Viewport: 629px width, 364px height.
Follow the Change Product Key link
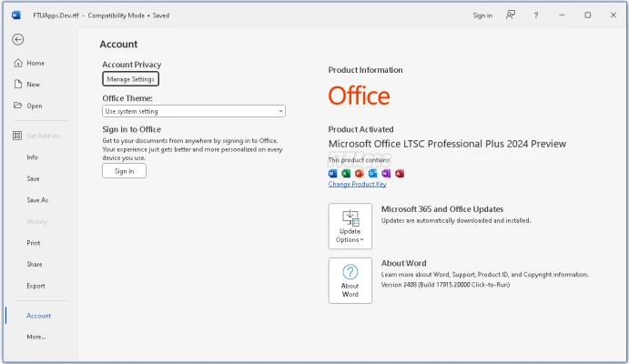coord(357,184)
